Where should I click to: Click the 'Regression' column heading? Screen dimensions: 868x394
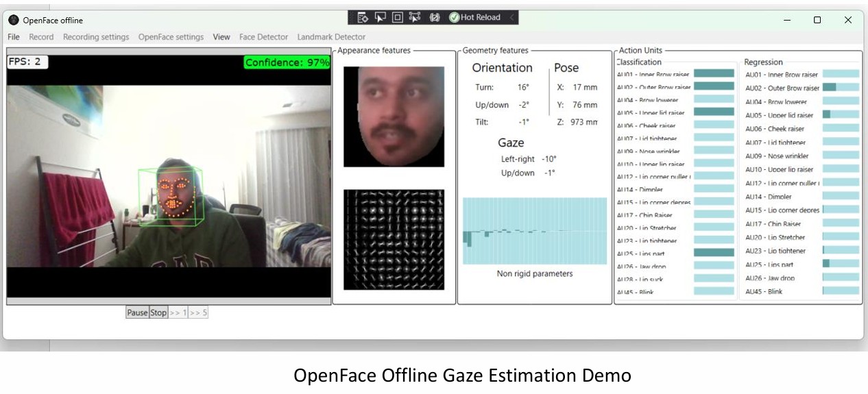pyautogui.click(x=764, y=62)
